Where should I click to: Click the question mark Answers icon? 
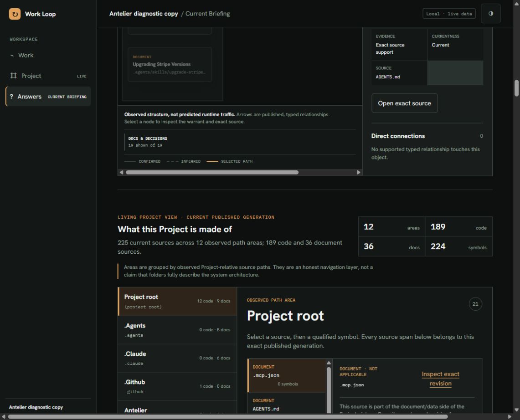coord(11,97)
